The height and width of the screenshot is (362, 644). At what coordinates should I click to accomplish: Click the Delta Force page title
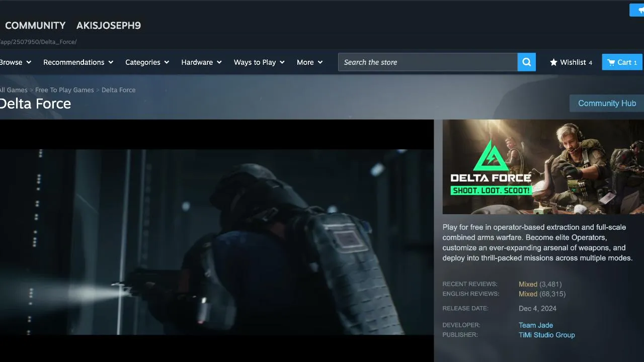click(35, 104)
